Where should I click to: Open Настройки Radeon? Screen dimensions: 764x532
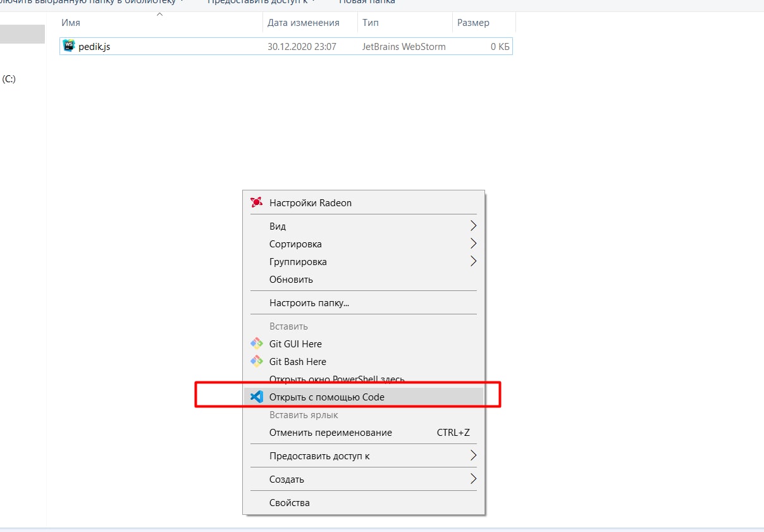(x=364, y=202)
